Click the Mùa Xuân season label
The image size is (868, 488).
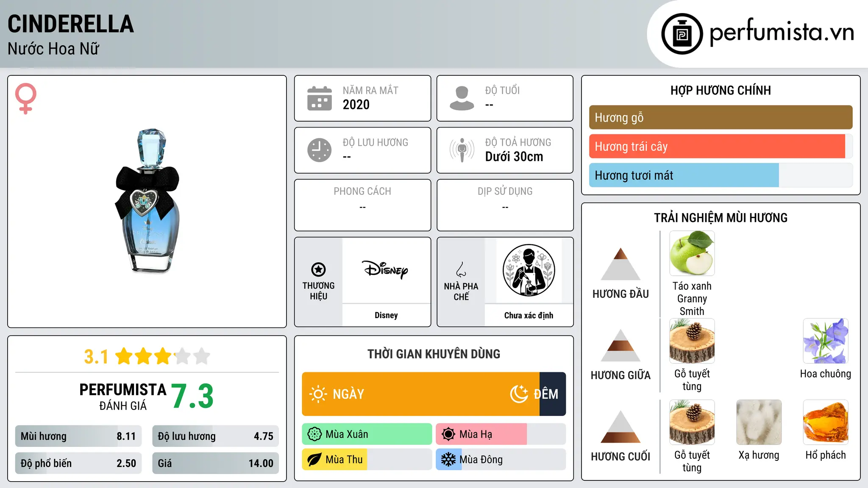click(x=347, y=435)
